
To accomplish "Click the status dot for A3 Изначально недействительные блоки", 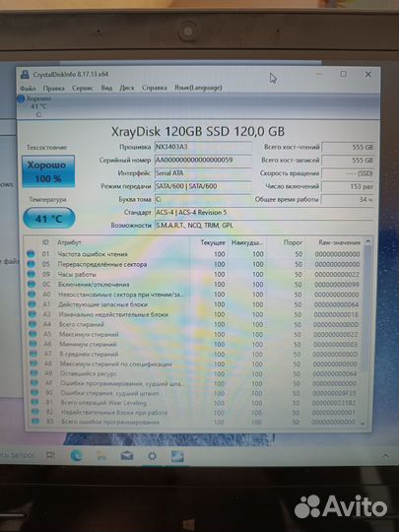I will tap(33, 314).
